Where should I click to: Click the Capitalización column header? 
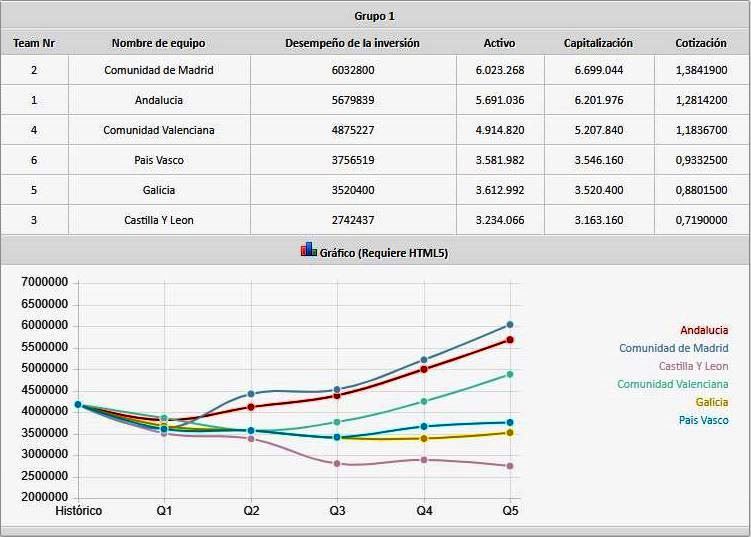598,43
